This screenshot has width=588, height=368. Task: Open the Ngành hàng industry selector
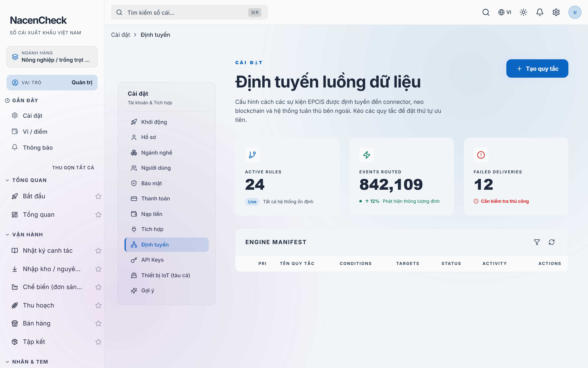click(52, 57)
